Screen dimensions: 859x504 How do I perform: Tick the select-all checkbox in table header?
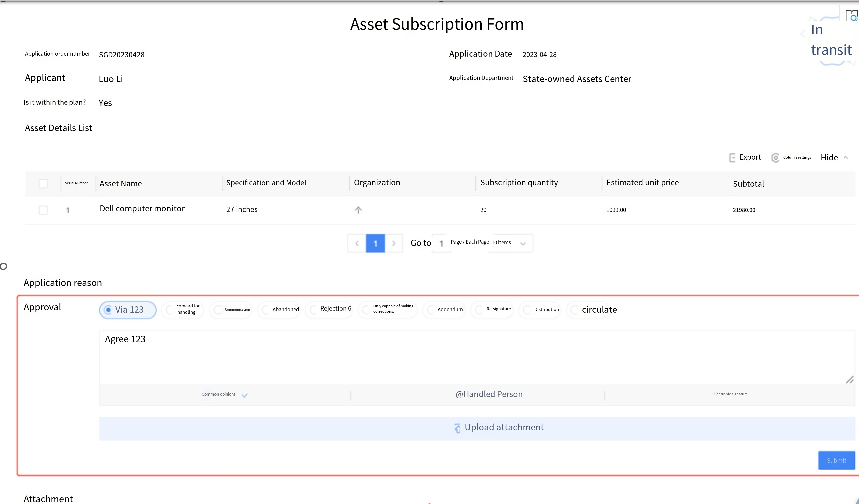43,184
